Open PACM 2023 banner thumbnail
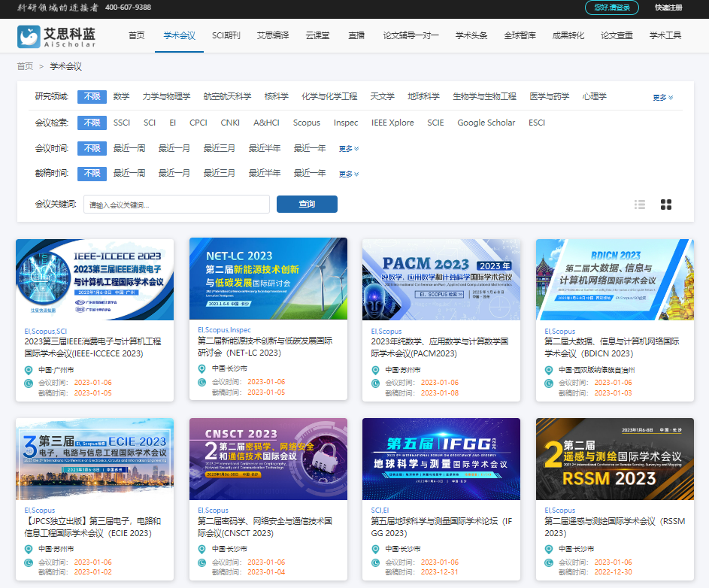Image resolution: width=709 pixels, height=588 pixels. point(441,280)
